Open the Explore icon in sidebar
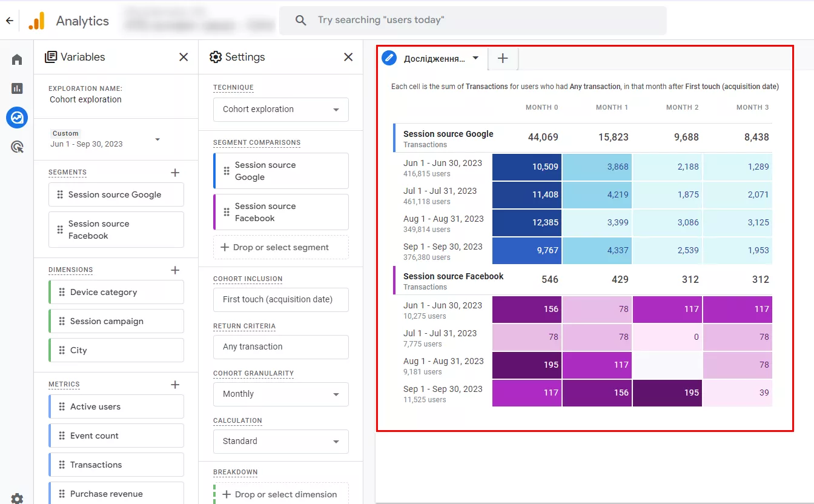 tap(17, 117)
